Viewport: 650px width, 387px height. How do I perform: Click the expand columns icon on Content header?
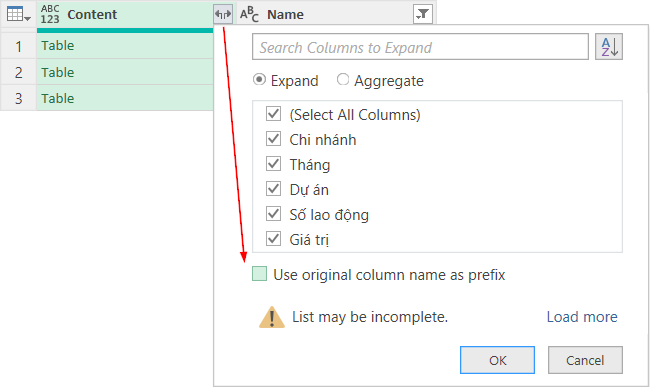[223, 15]
